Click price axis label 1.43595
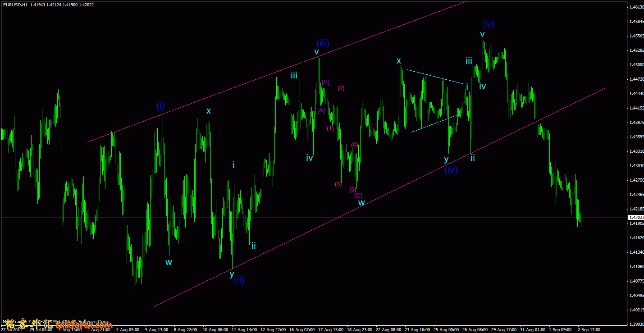Image resolution: width=644 pixels, height=333 pixels. tap(636, 137)
